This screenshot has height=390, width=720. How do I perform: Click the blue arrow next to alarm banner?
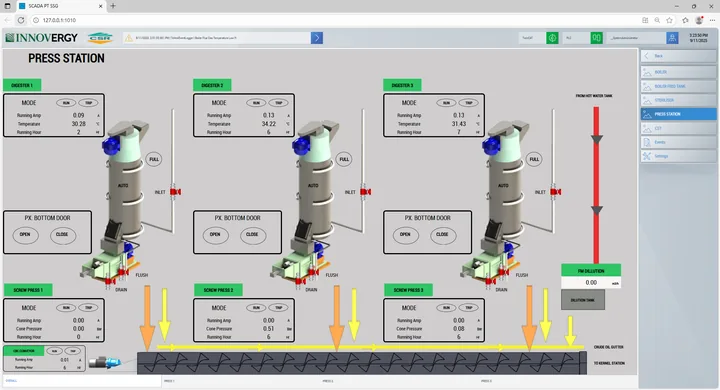317,38
